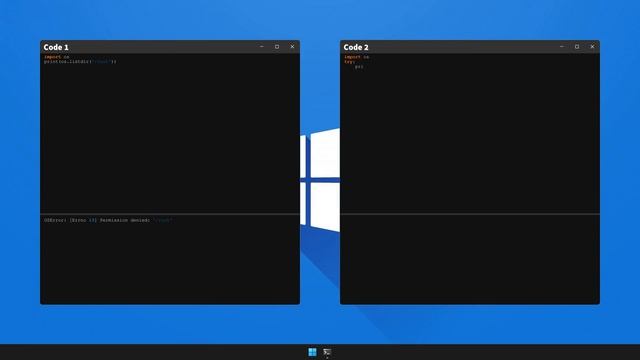Screen dimensions: 640x360
Task: Close the Code 1 window
Action: [292, 47]
